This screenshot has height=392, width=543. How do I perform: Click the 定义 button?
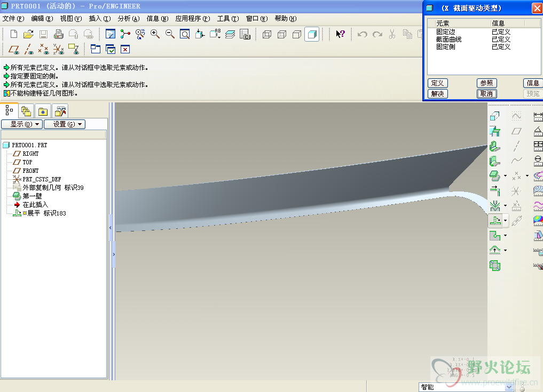tap(438, 83)
